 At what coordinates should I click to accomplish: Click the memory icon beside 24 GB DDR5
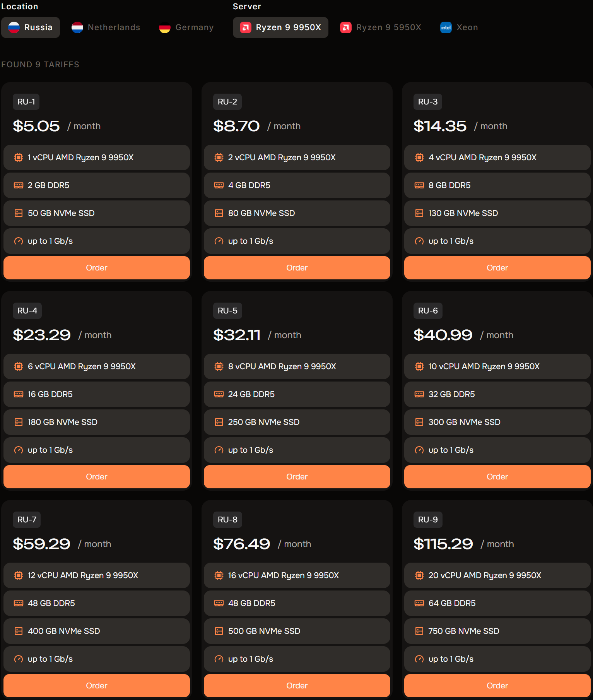click(x=219, y=394)
